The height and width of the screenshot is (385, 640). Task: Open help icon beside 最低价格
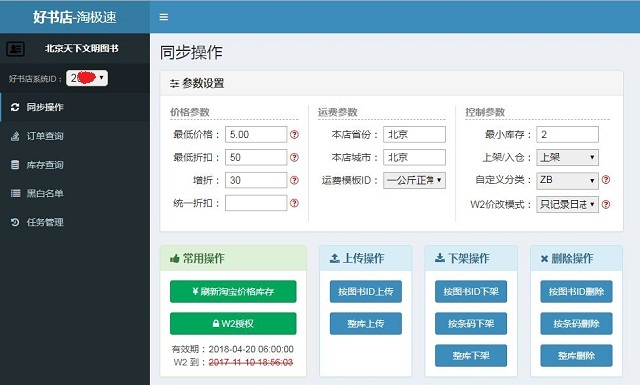294,134
